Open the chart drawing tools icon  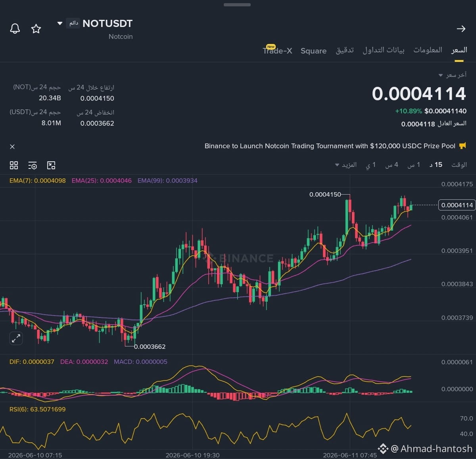click(x=51, y=165)
